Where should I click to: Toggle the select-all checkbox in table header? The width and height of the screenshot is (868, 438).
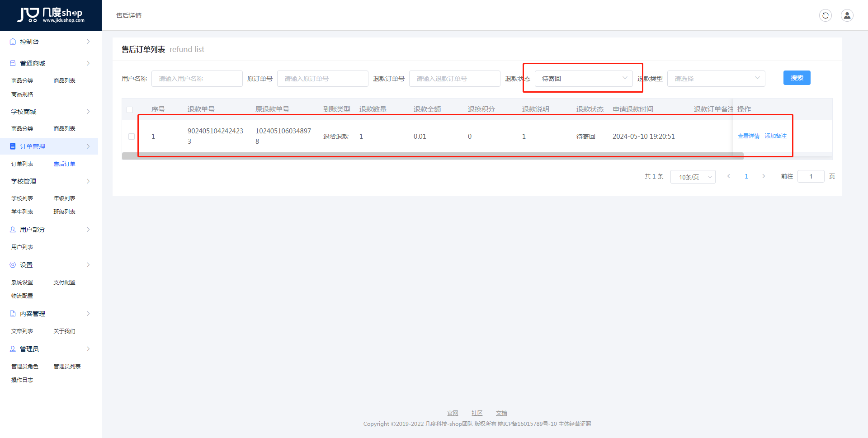click(130, 110)
